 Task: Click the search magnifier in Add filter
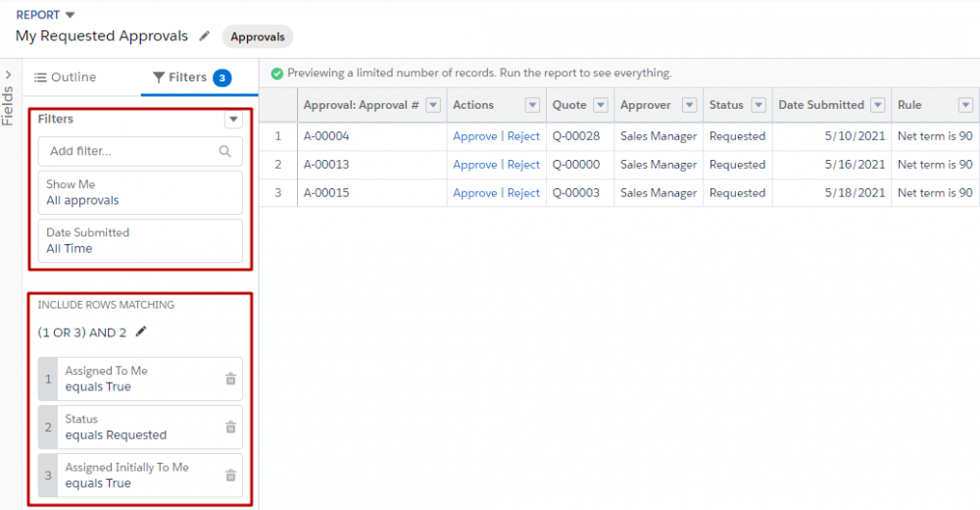point(225,151)
